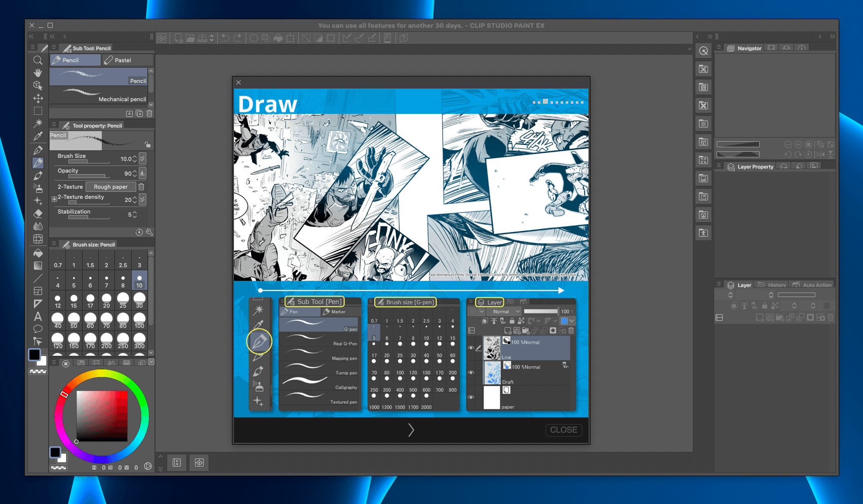Pick the Eyedropper tool

click(x=38, y=136)
